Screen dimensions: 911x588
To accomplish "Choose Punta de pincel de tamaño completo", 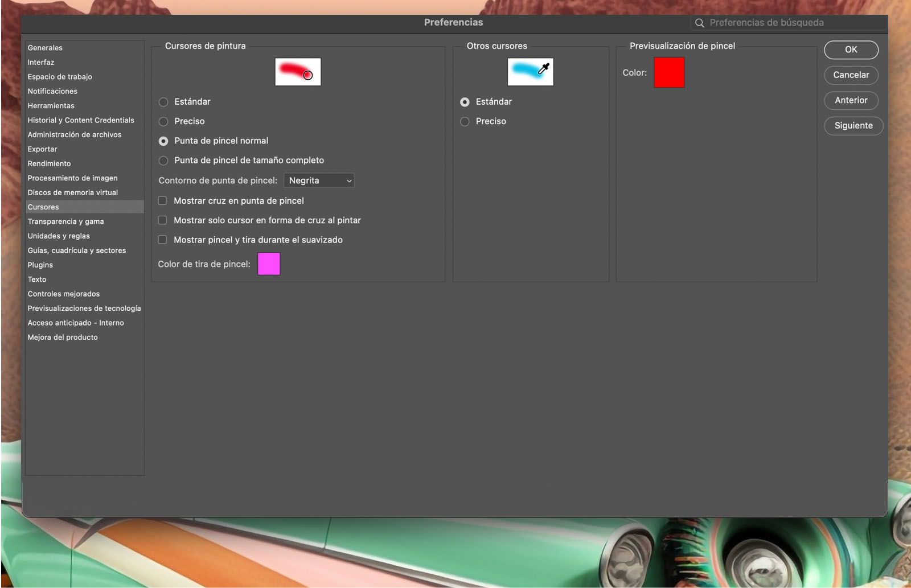I will coord(164,160).
